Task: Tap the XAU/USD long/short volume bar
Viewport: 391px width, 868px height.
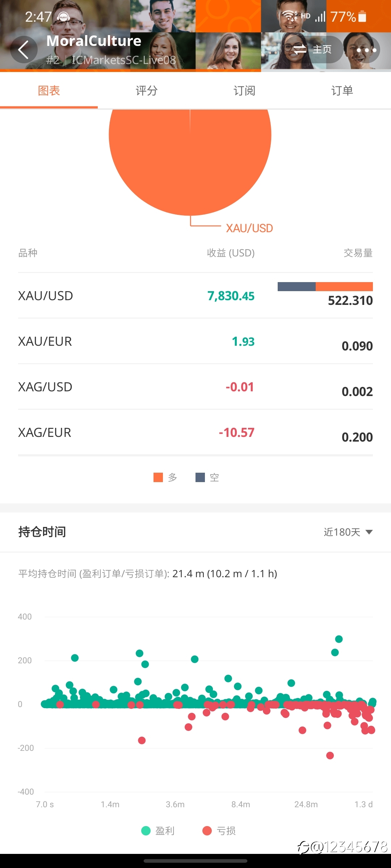Action: (x=325, y=286)
